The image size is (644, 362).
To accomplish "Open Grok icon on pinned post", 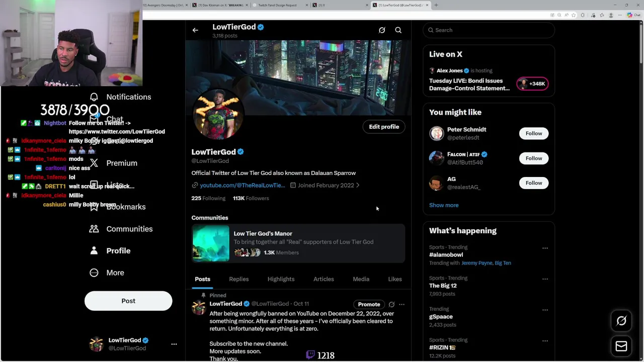I will [x=391, y=304].
